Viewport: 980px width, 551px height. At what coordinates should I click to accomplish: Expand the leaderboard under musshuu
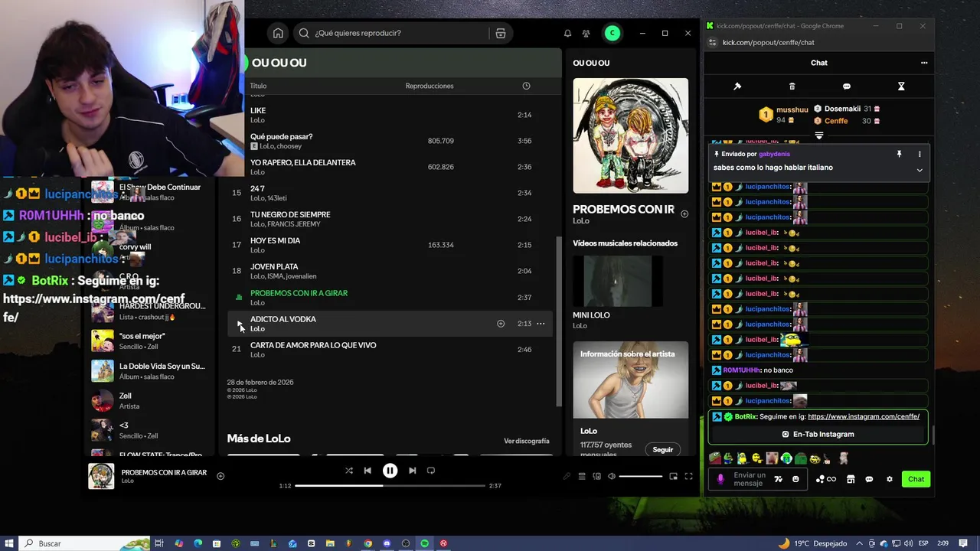coord(819,135)
